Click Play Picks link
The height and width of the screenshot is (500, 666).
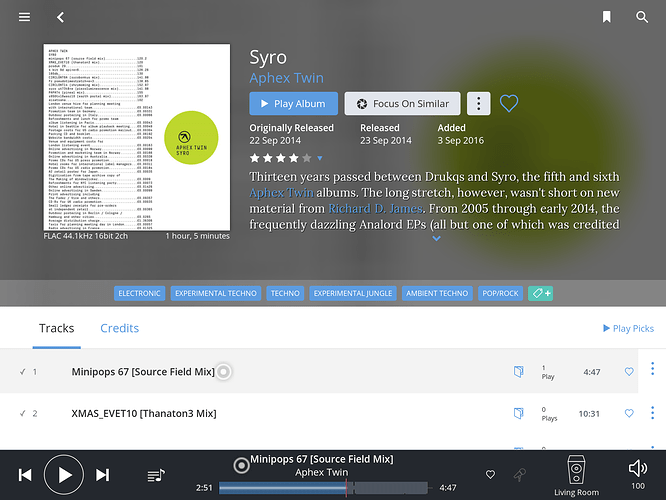click(628, 328)
